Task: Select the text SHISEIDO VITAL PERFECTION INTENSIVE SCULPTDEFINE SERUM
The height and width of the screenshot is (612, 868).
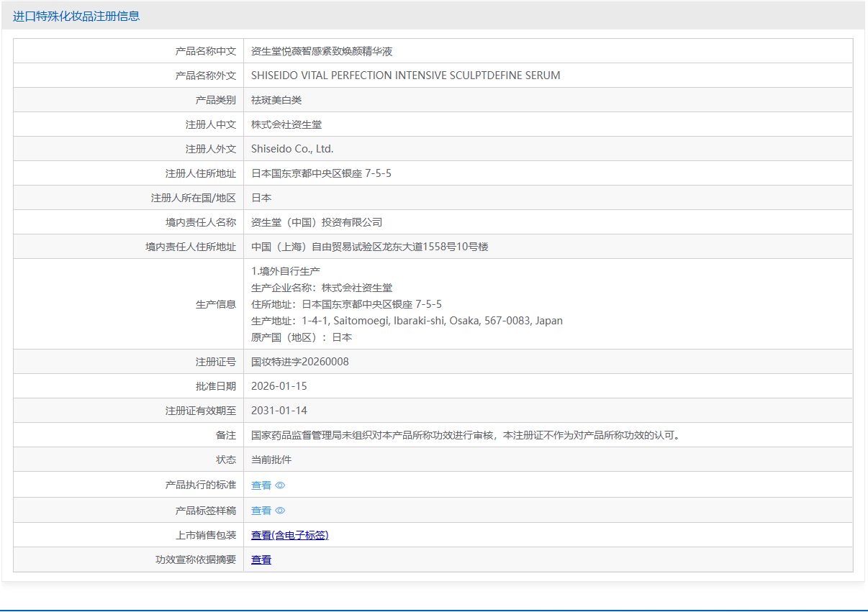Action: click(405, 76)
